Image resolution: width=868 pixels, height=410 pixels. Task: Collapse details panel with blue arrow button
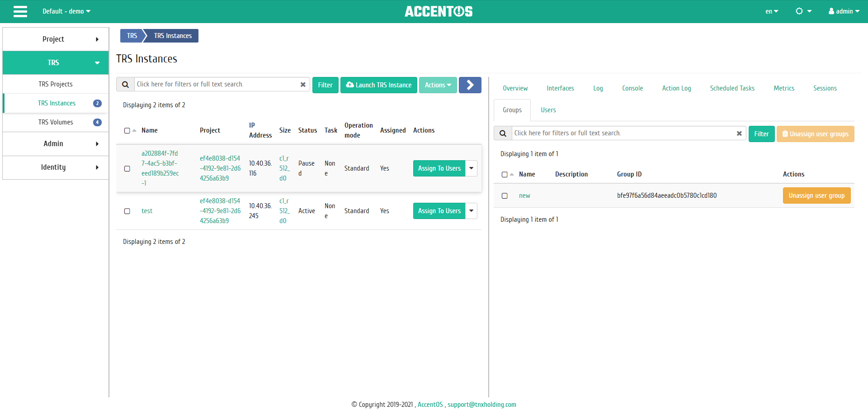point(470,85)
